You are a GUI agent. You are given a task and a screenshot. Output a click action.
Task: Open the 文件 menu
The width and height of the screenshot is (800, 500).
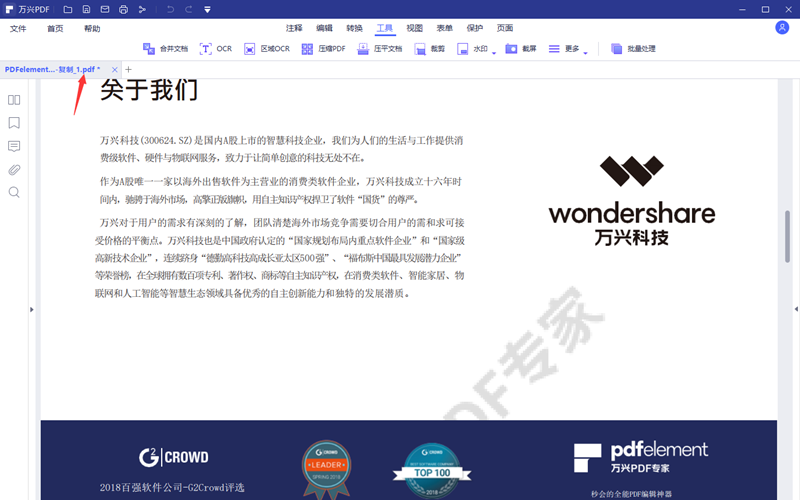[x=18, y=29]
